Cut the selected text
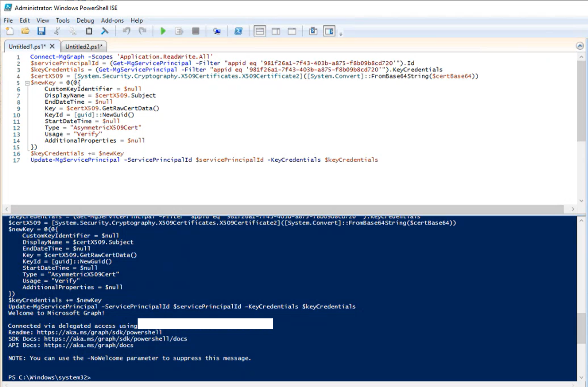The height and width of the screenshot is (387, 588). (57, 31)
